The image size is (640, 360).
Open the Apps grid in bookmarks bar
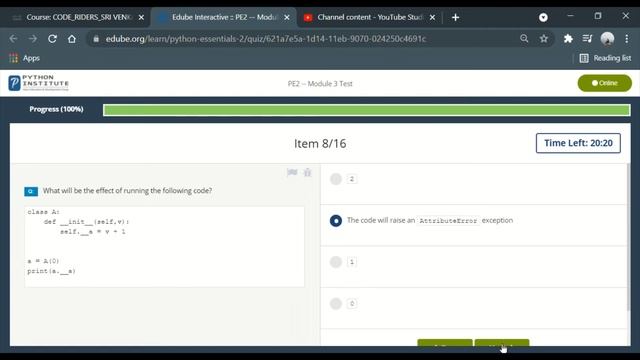(24, 58)
